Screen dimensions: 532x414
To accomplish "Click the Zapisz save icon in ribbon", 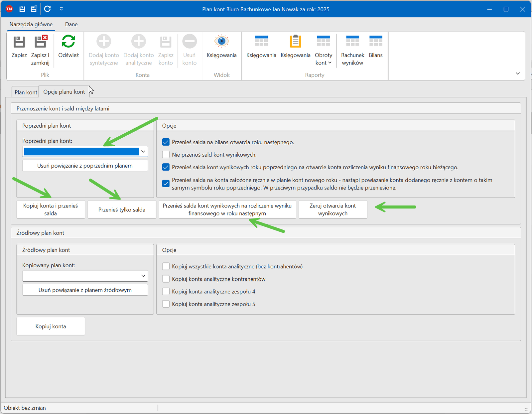I will point(19,42).
